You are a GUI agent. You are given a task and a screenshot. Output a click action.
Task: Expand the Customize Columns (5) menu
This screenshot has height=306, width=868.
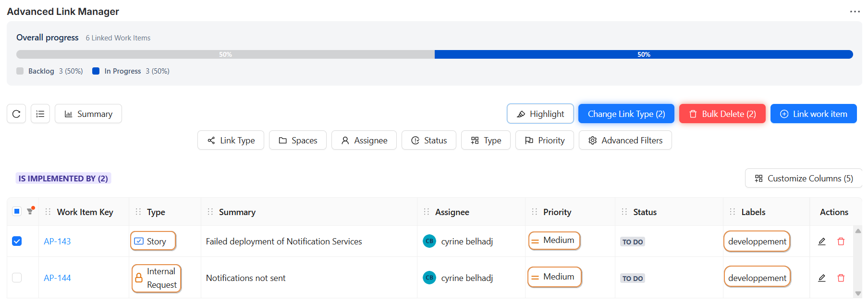[x=804, y=178]
